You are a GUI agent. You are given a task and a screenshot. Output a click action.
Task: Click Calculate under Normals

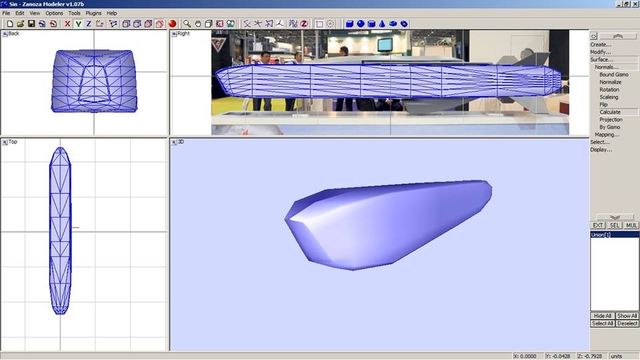coord(610,112)
